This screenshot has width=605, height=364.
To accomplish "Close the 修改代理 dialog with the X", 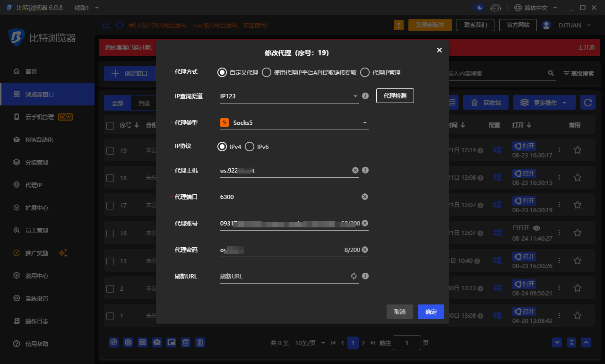I will point(439,50).
